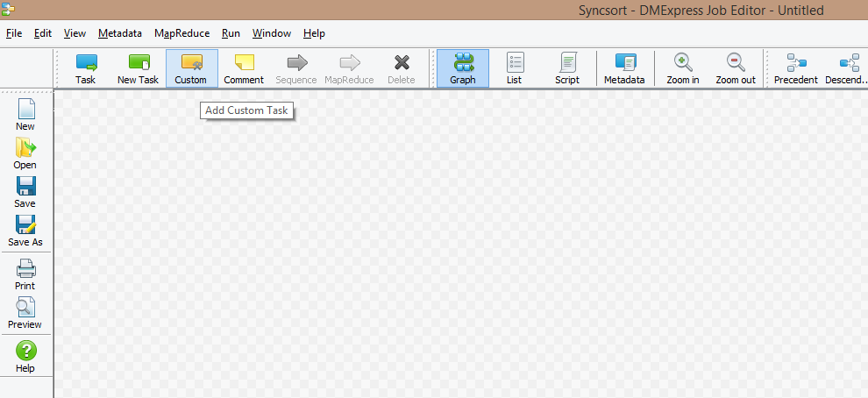This screenshot has height=398, width=868.
Task: Switch to Script view
Action: point(567,68)
